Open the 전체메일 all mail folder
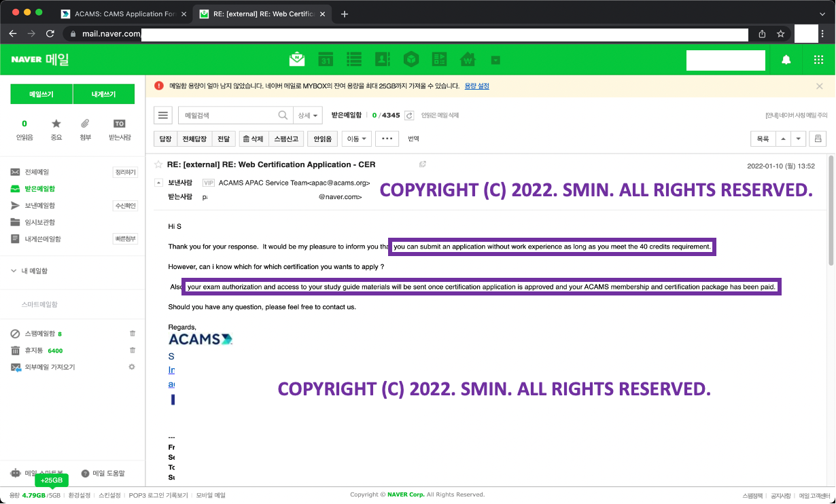 click(x=37, y=172)
